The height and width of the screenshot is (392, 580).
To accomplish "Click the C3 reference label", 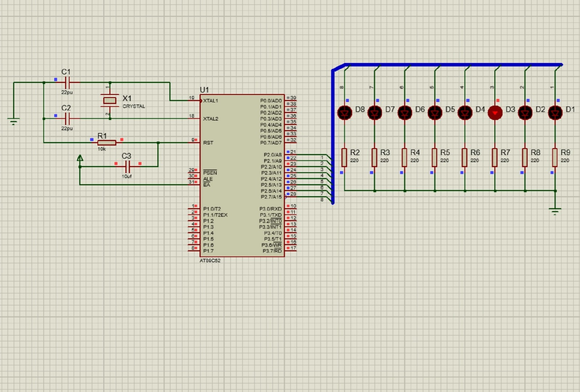I will [126, 156].
